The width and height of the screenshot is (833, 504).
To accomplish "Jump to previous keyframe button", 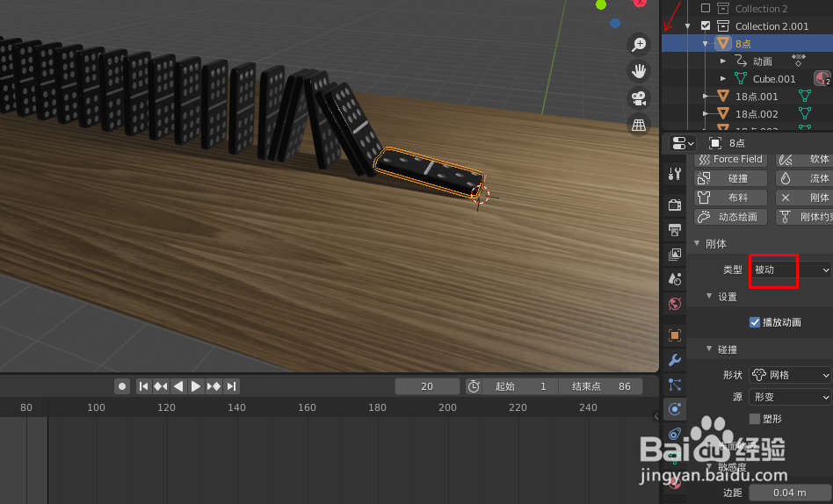I will 161,386.
